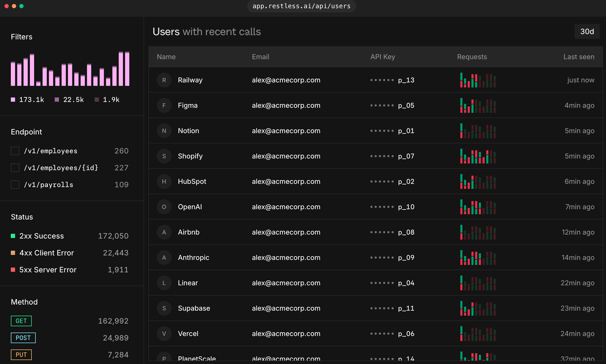Sort by the Email column header
Viewport: 606px width, 364px height.
coord(260,57)
